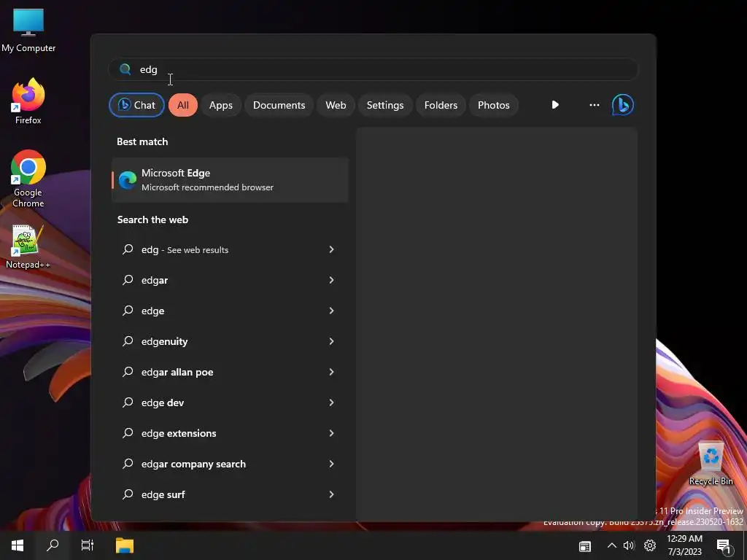Open the Google Chrome desktop shortcut
747x560 pixels.
28,179
